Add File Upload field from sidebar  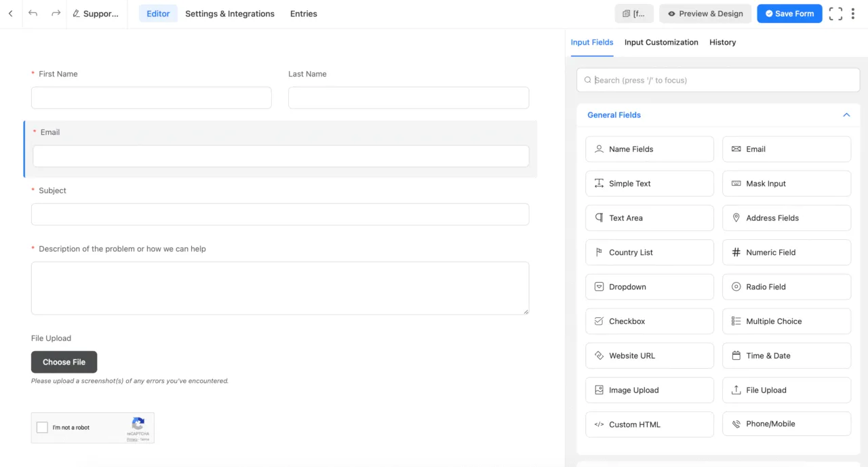click(787, 390)
